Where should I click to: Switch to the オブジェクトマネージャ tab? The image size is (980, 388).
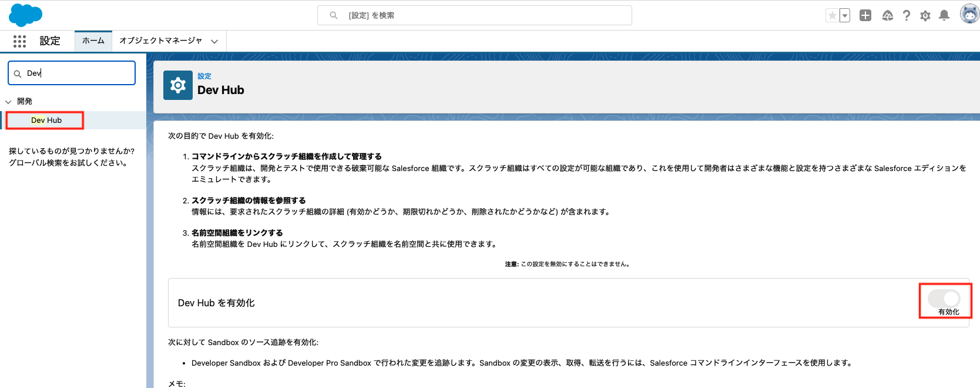(x=161, y=41)
